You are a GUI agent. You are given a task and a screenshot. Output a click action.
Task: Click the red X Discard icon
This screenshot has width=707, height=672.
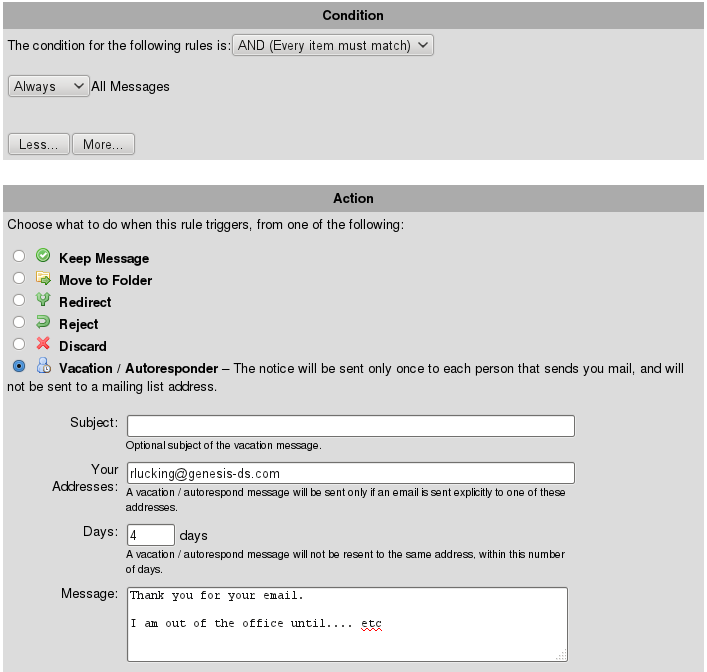[43, 344]
